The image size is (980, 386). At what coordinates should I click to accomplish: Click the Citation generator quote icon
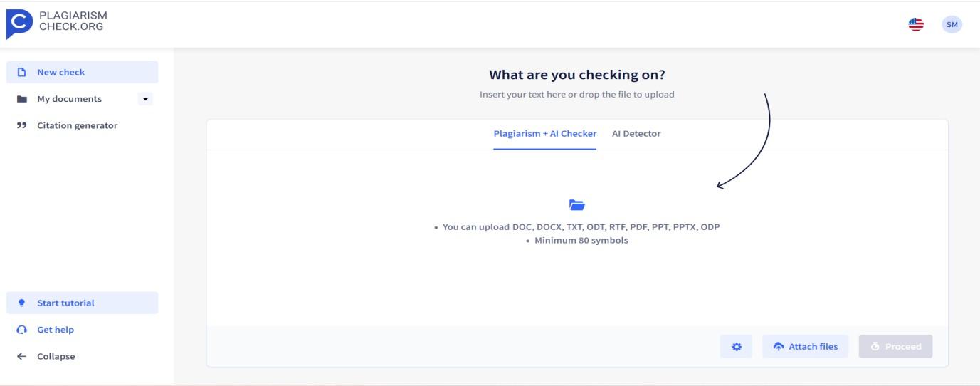point(22,125)
